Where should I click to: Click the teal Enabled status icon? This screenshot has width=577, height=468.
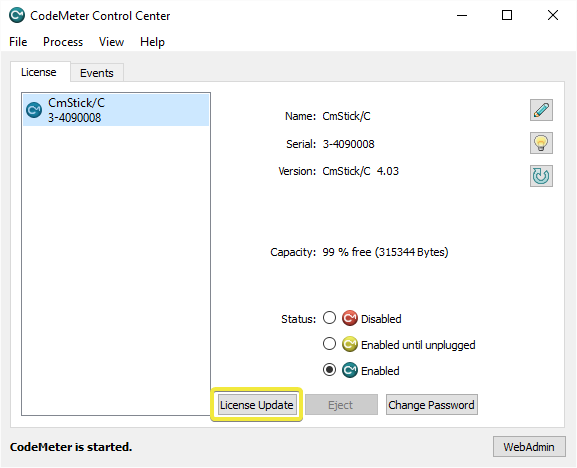pos(350,370)
